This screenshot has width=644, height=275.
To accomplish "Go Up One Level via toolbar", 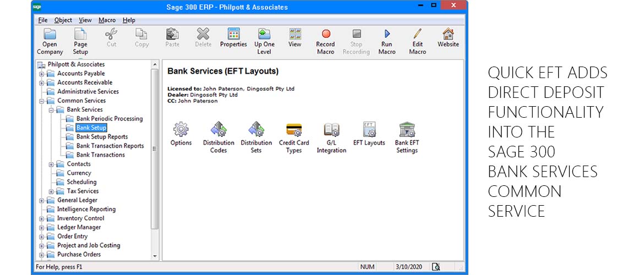I will point(264,41).
